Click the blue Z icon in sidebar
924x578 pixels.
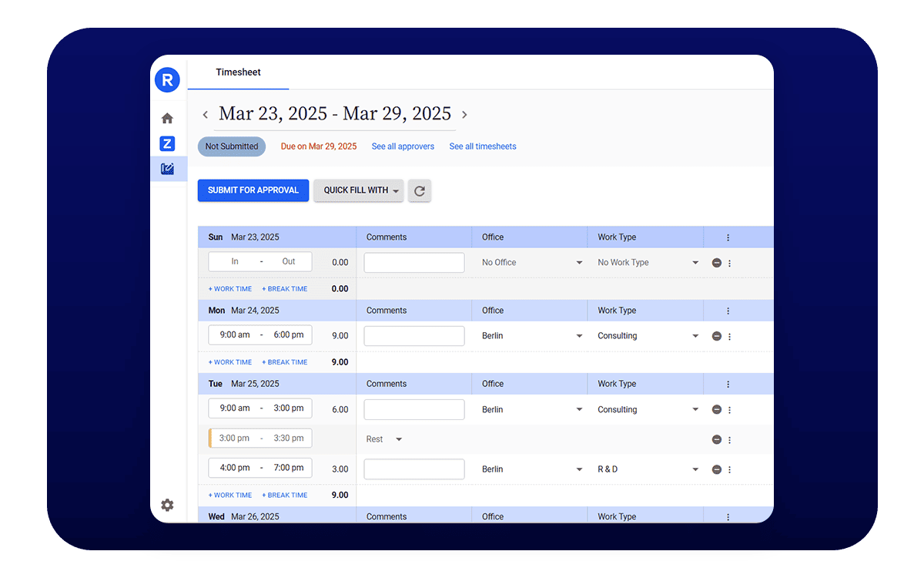pyautogui.click(x=167, y=143)
